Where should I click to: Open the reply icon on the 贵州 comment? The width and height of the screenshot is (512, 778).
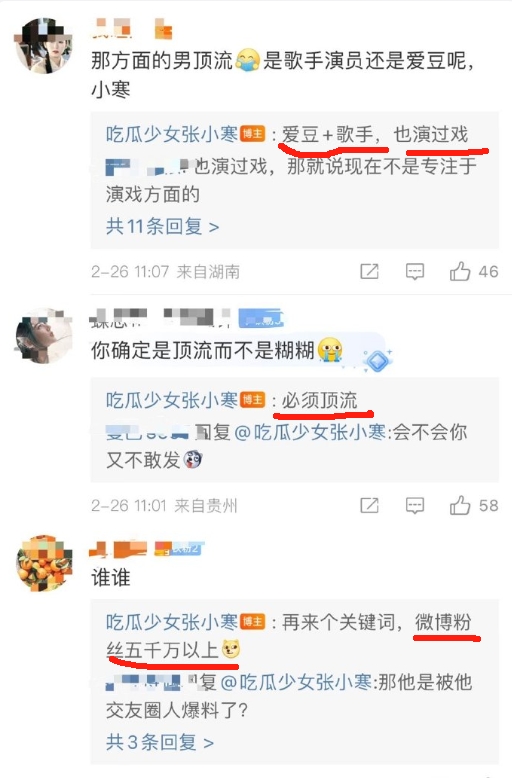(415, 506)
